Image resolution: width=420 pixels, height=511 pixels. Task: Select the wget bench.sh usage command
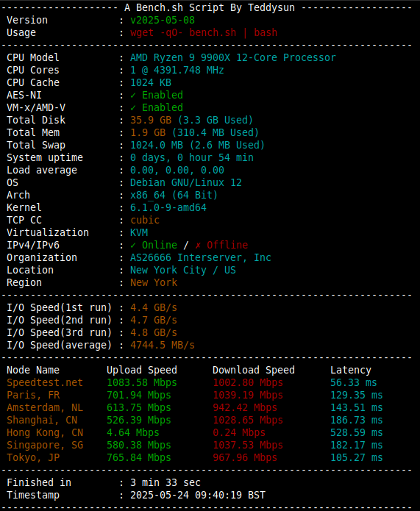tap(204, 33)
